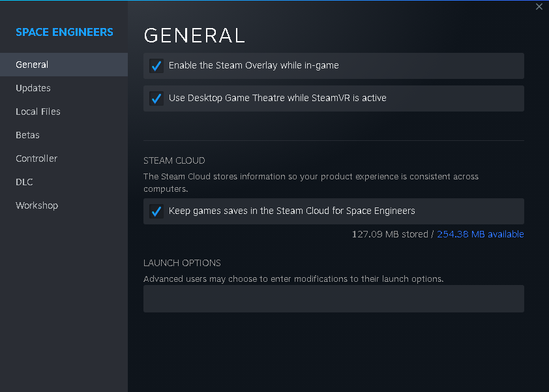Image resolution: width=549 pixels, height=392 pixels.
Task: Close the Space Engineers properties window
Action: click(539, 7)
